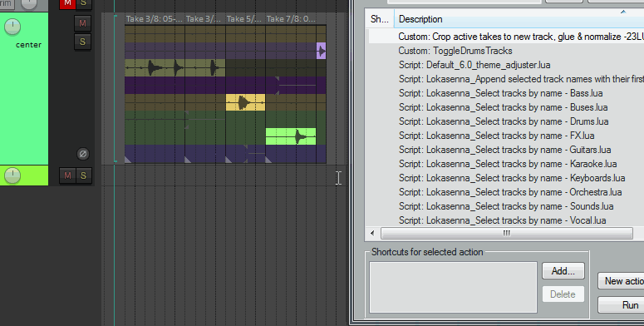This screenshot has width=644, height=326.
Task: Open the New action button menu
Action: pyautogui.click(x=621, y=281)
